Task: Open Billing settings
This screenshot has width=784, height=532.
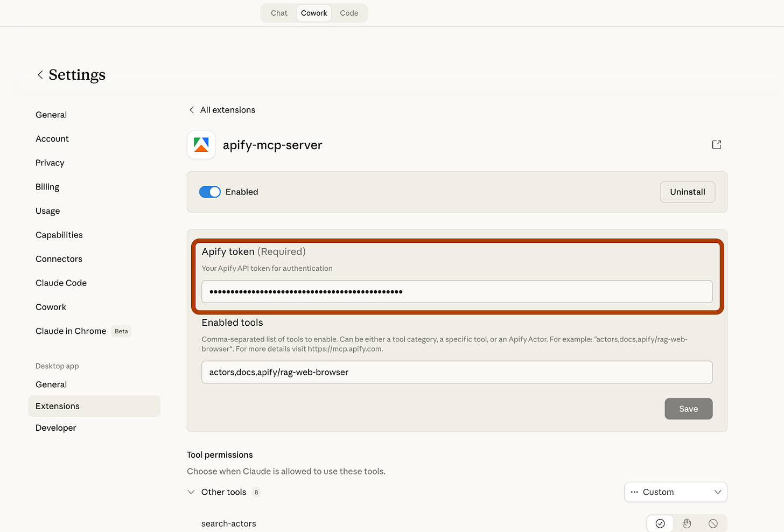Action: click(47, 187)
